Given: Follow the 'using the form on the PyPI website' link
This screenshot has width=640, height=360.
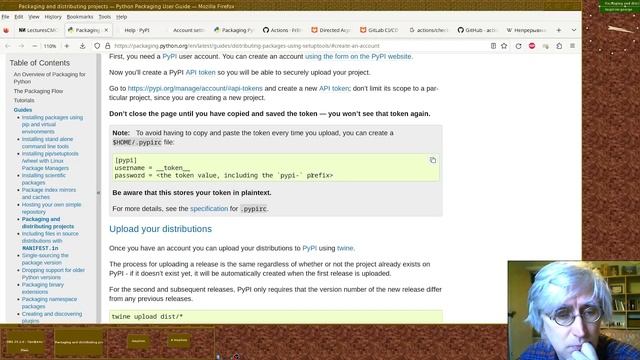Looking at the screenshot, I should (x=358, y=56).
